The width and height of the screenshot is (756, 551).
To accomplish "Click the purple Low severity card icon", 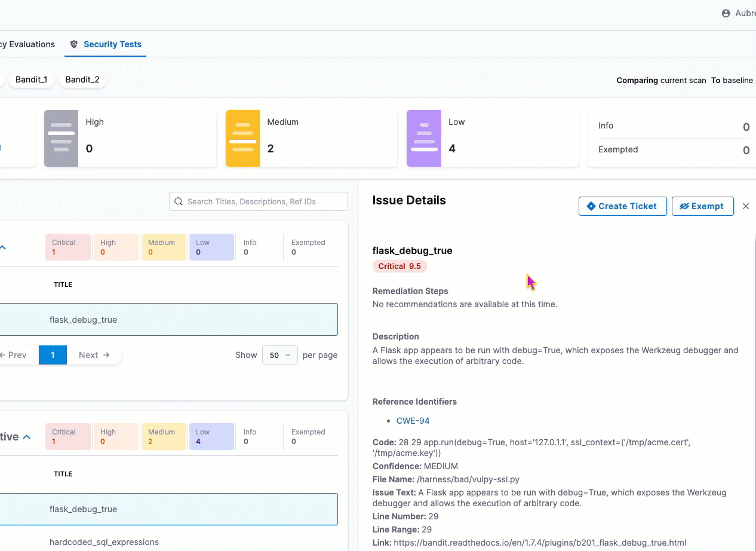I will click(424, 138).
